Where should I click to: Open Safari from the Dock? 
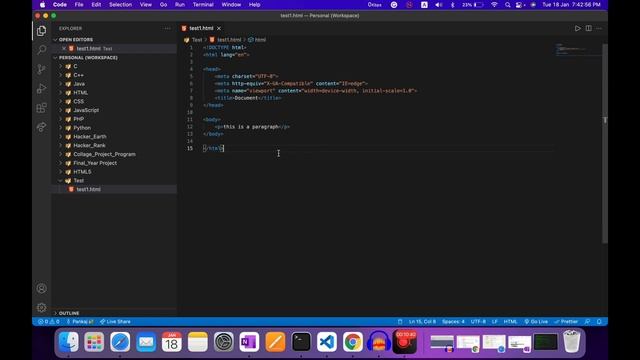coord(120,342)
